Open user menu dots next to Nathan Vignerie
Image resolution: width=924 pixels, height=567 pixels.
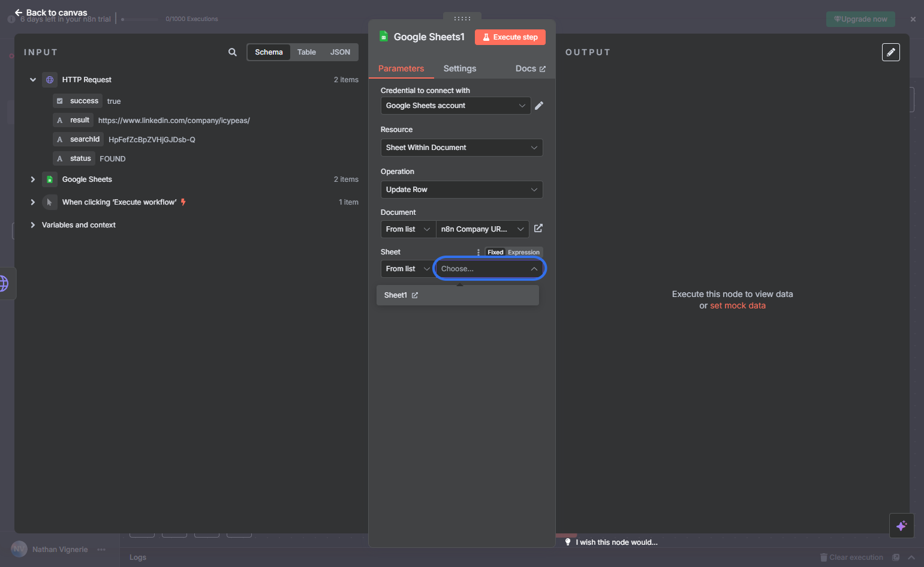click(x=101, y=550)
